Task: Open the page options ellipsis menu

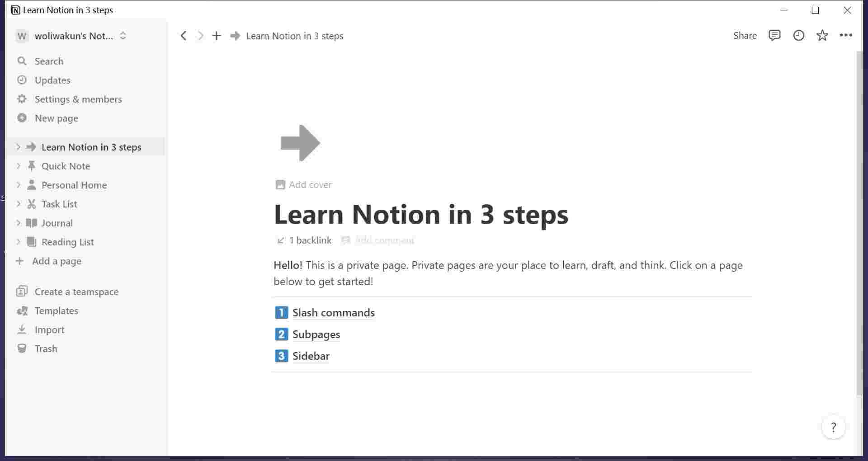Action: [x=846, y=35]
